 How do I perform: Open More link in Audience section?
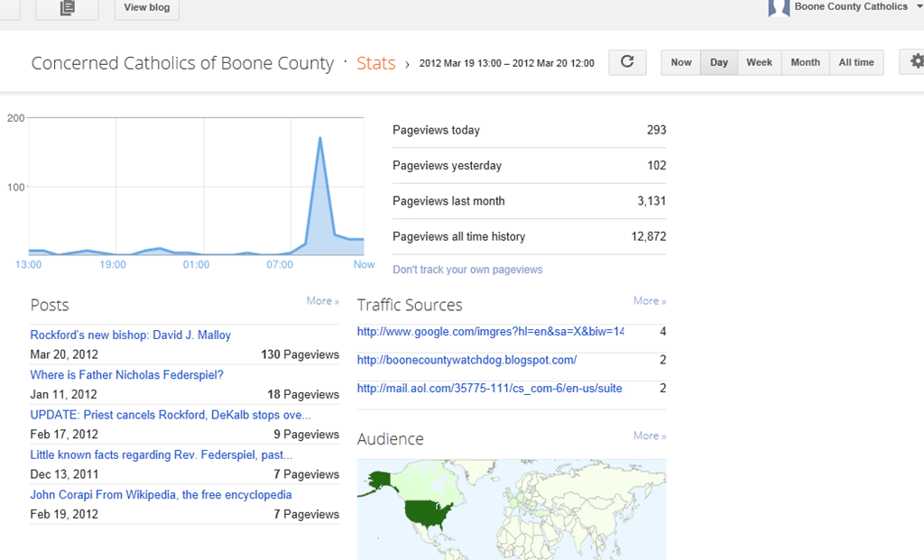click(x=650, y=436)
